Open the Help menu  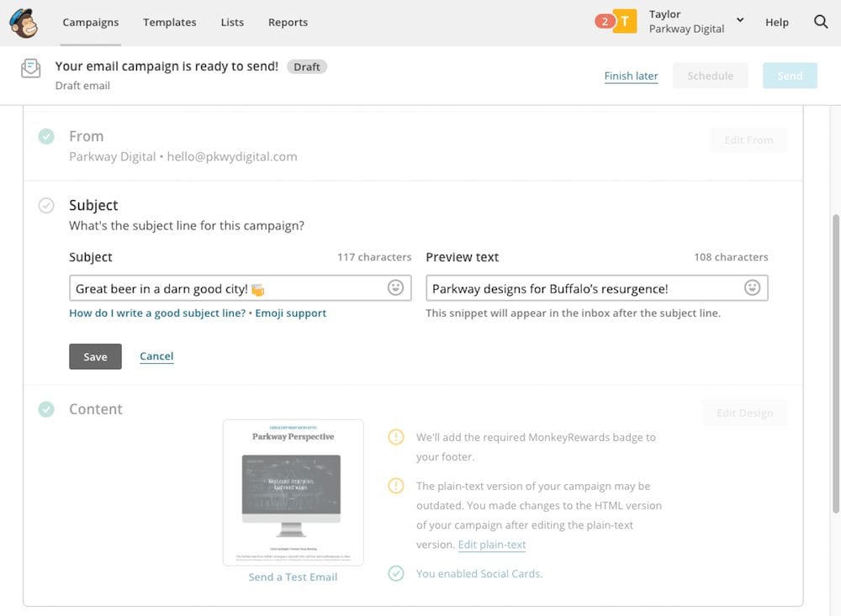click(776, 22)
